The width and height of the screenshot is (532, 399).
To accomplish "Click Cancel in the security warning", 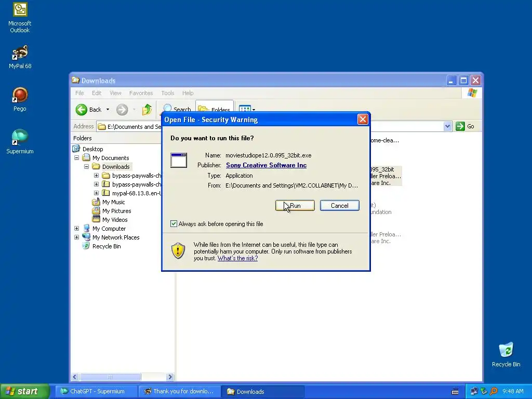I will click(339, 206).
